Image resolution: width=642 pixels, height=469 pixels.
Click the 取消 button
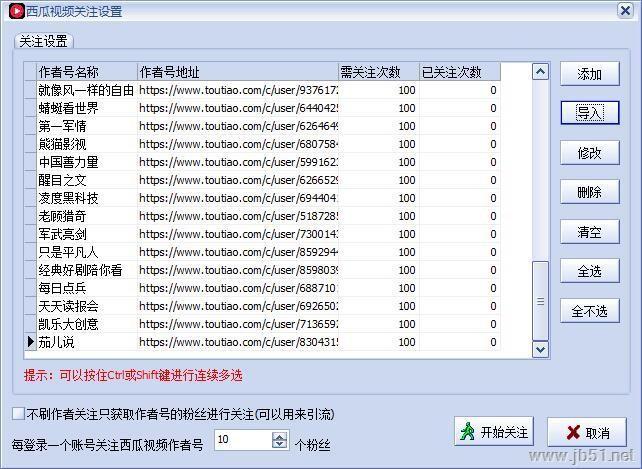[587, 432]
